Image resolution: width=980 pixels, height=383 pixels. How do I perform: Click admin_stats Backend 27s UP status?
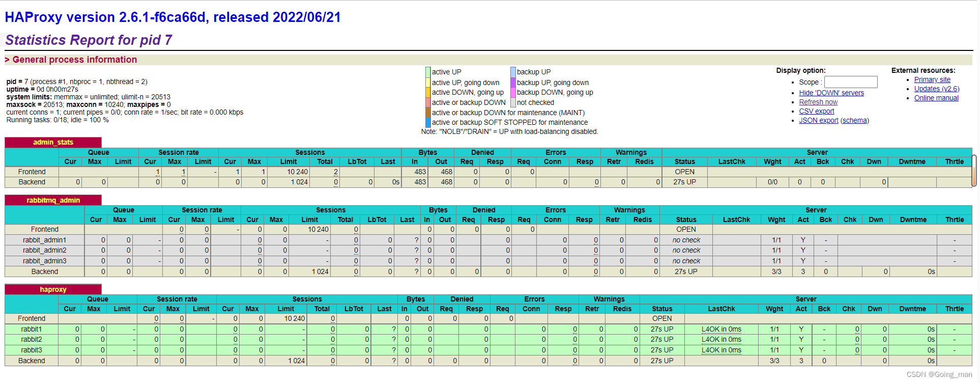click(x=684, y=182)
